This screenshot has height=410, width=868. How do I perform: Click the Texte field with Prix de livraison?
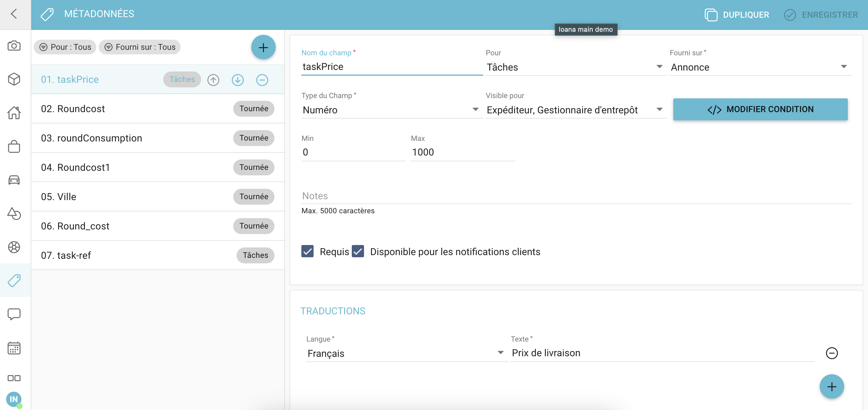(662, 353)
